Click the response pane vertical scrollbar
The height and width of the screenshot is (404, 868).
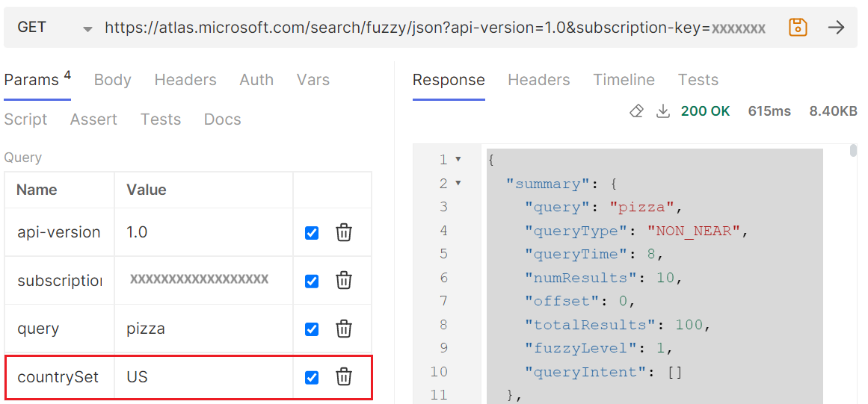point(853,151)
